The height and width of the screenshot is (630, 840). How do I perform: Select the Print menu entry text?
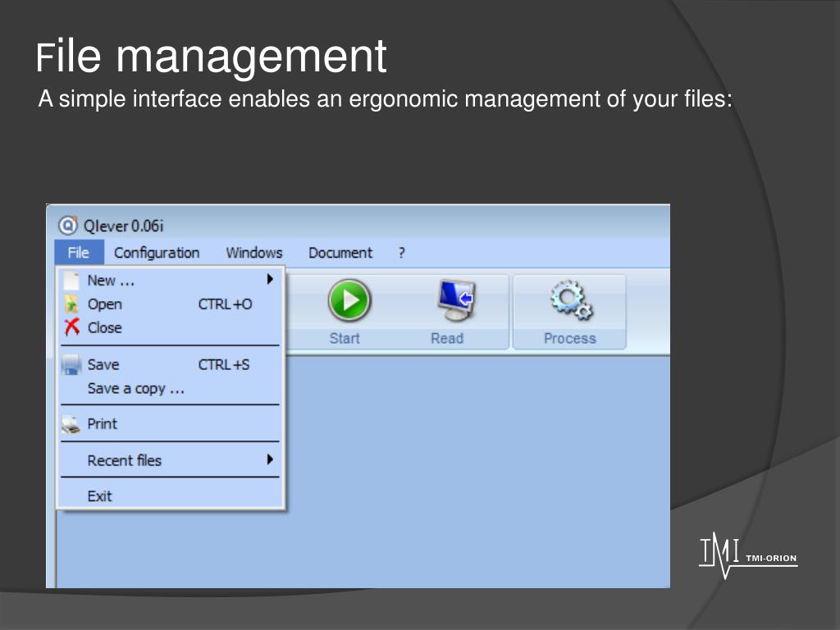point(103,424)
